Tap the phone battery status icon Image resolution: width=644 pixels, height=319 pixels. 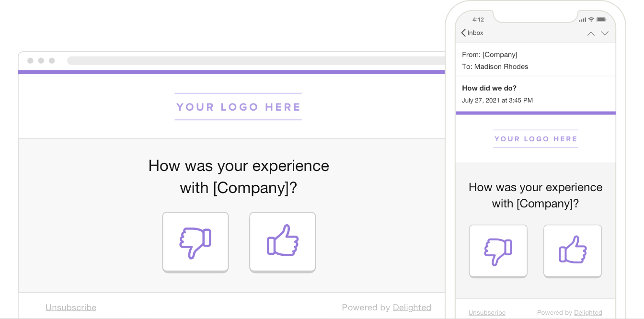(x=601, y=20)
